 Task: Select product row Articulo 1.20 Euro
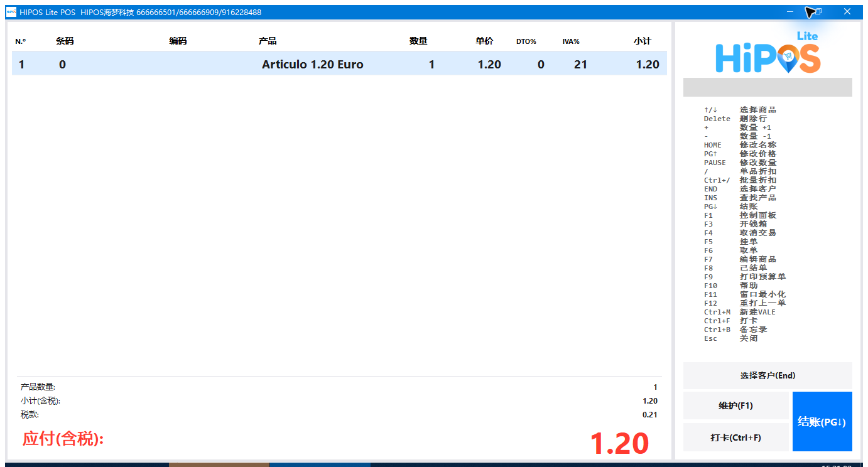point(339,64)
